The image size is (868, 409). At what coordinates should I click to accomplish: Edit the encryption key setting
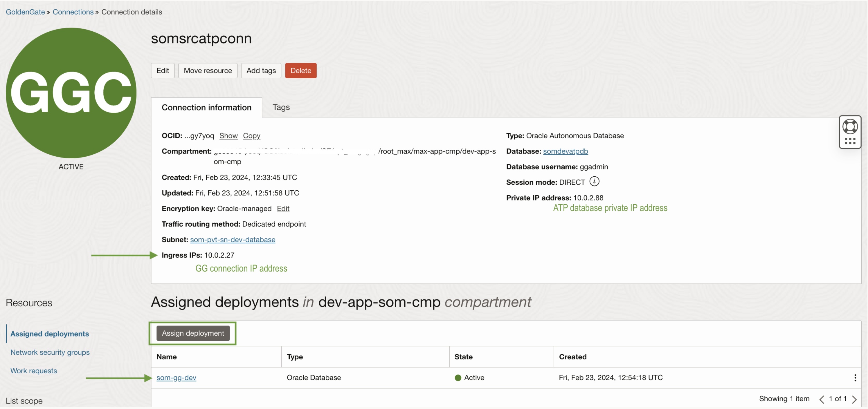click(x=283, y=208)
